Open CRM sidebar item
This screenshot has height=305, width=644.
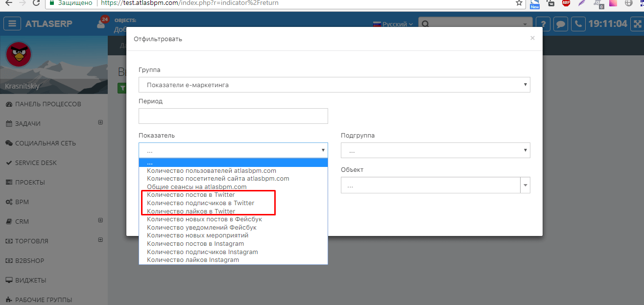coord(22,222)
